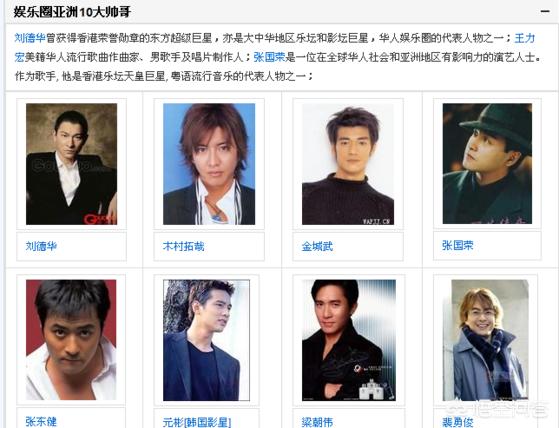
Task: Open the 刘德华 link in the description text
Action: point(30,38)
